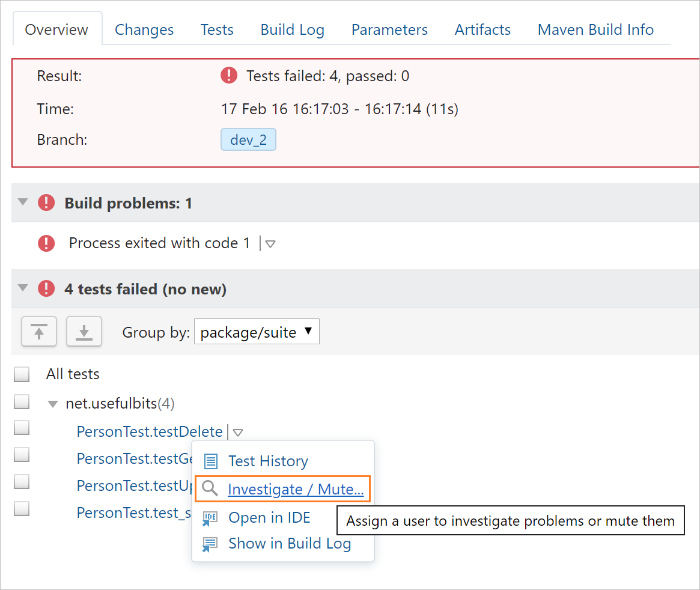Open dropdown beside Process exited with code 1
700x590 pixels.
[x=270, y=243]
